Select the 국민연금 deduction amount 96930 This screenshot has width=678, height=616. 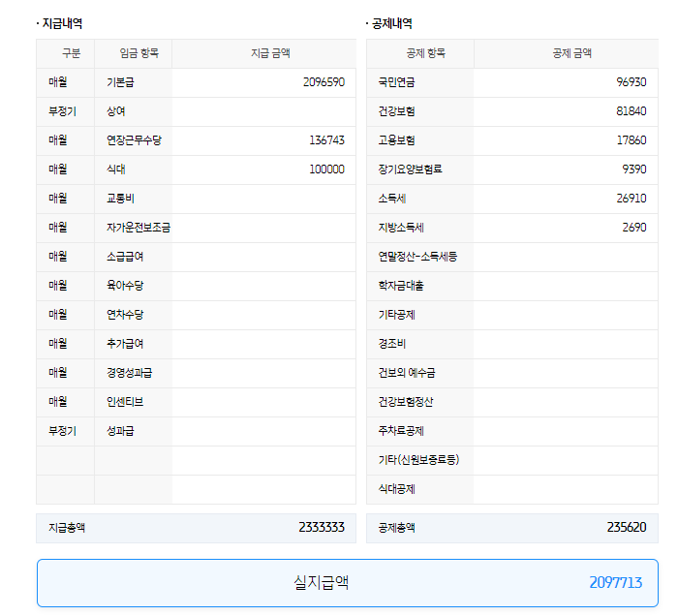(x=631, y=83)
